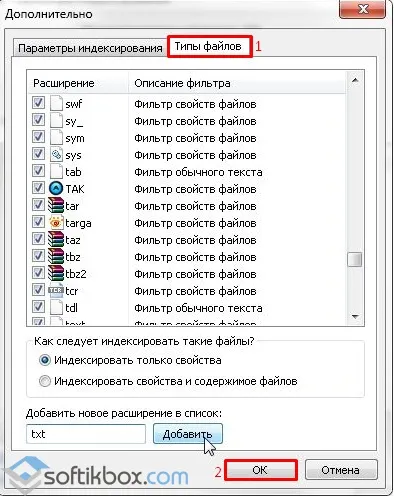Click the tab blank file icon
Image resolution: width=394 pixels, height=496 pixels.
tap(56, 172)
